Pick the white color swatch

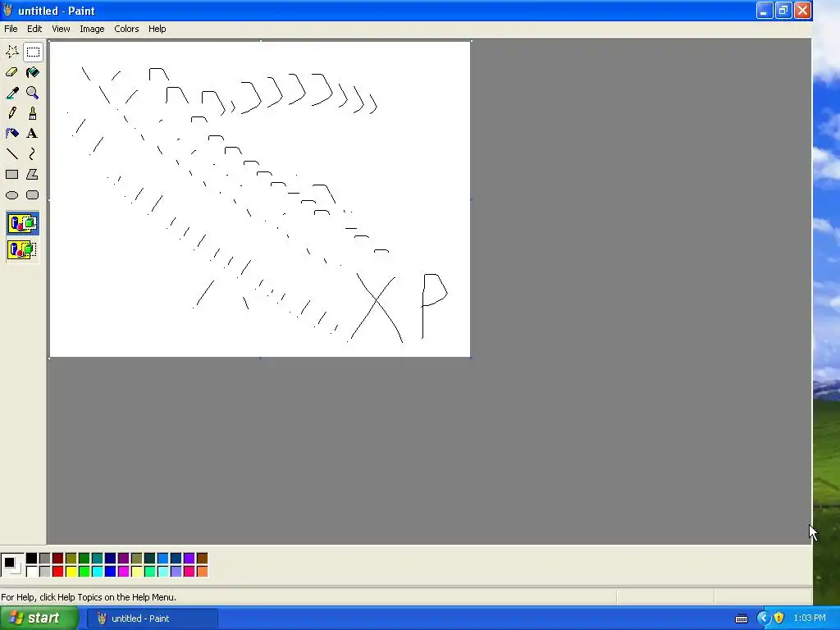pyautogui.click(x=32, y=572)
